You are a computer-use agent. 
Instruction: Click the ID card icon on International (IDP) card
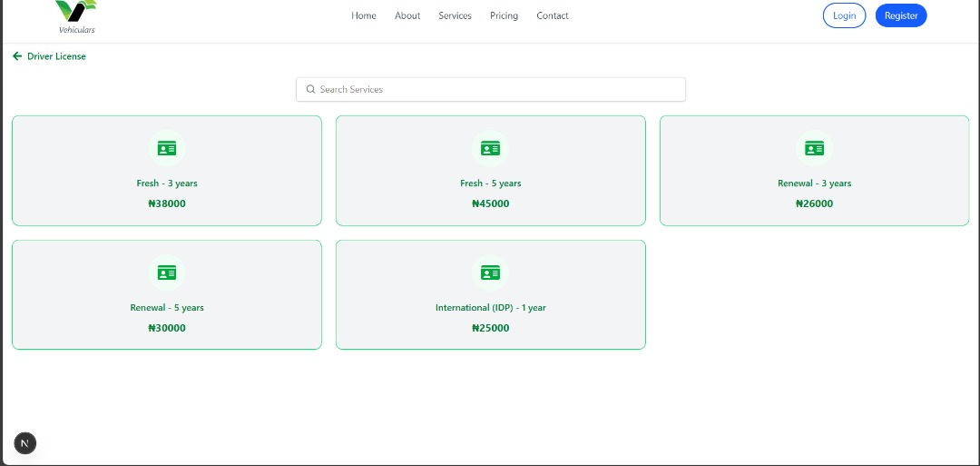pos(491,273)
